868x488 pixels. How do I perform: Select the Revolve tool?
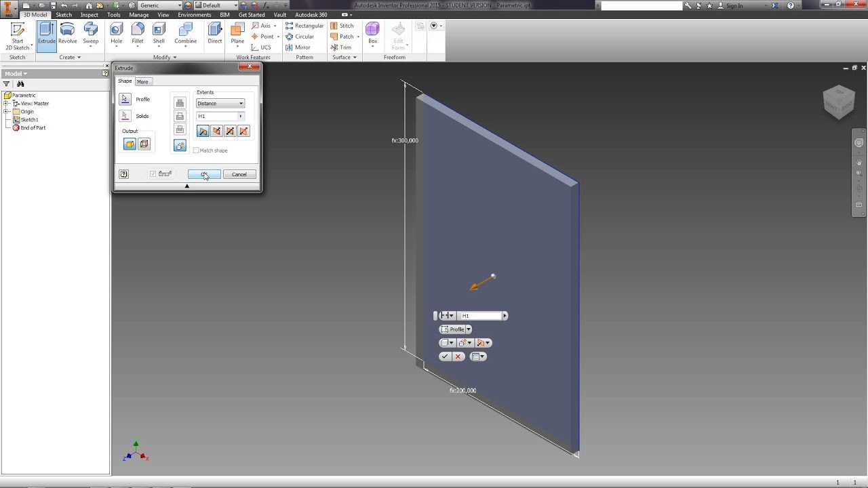coord(67,34)
